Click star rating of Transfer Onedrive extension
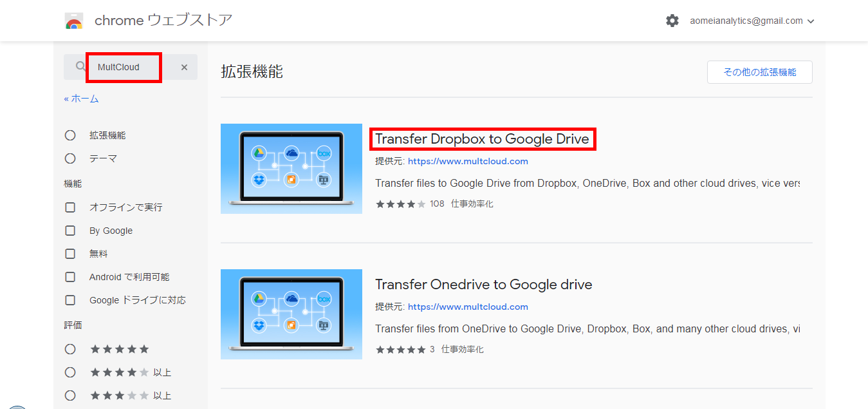The width and height of the screenshot is (868, 409). tap(400, 350)
